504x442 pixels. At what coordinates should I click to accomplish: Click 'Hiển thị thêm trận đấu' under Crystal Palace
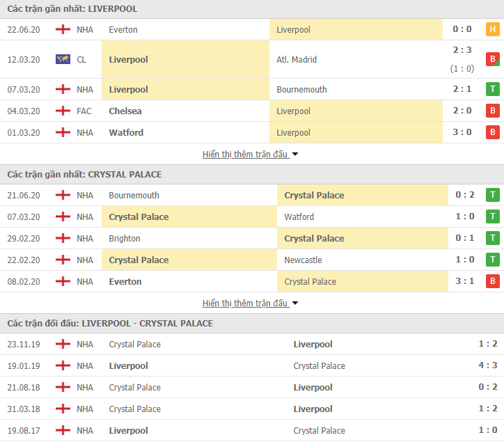pyautogui.click(x=245, y=303)
